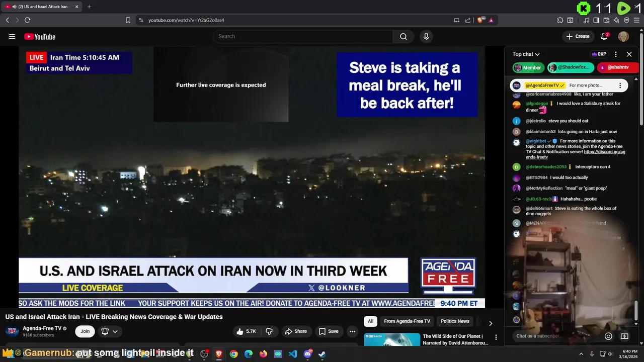Open 0XP channel points badge
Screen dimensions: 644x362
point(599,54)
